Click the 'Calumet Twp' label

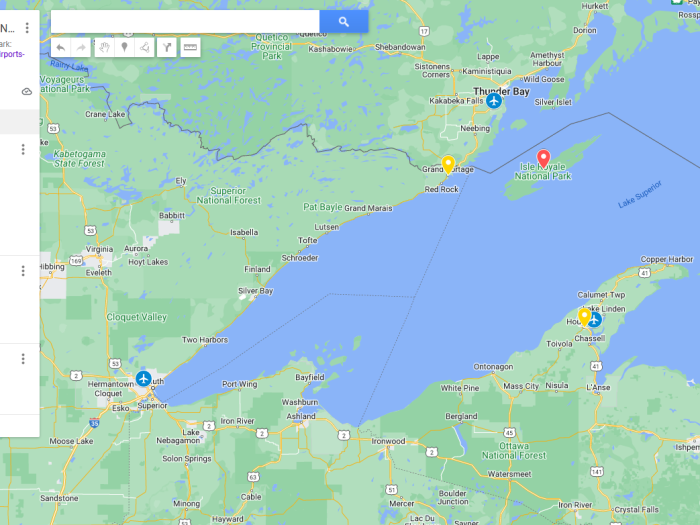coord(601,295)
